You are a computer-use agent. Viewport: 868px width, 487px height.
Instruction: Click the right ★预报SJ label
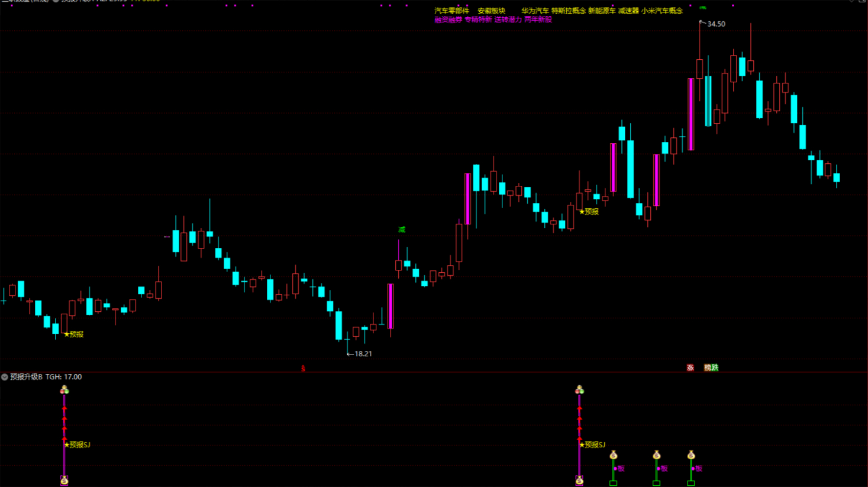tap(592, 445)
